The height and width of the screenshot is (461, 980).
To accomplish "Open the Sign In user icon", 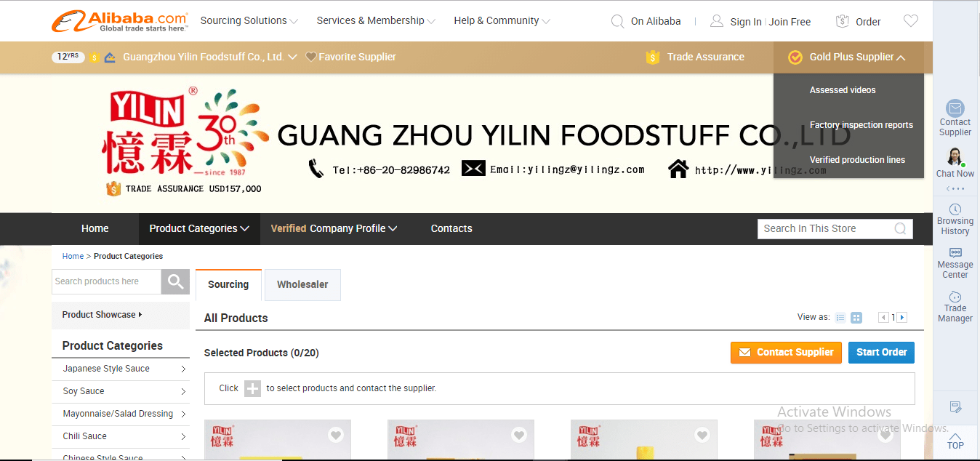I will tap(717, 21).
